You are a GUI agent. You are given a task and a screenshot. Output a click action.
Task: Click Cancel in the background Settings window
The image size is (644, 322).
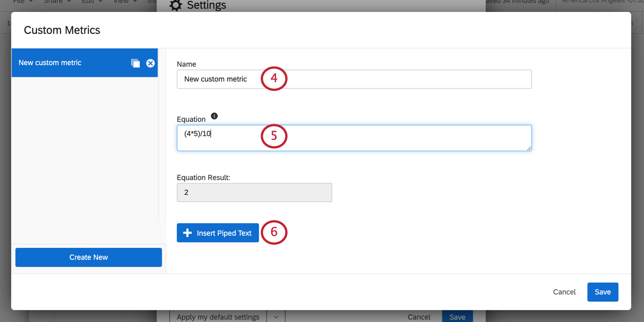pyautogui.click(x=419, y=317)
